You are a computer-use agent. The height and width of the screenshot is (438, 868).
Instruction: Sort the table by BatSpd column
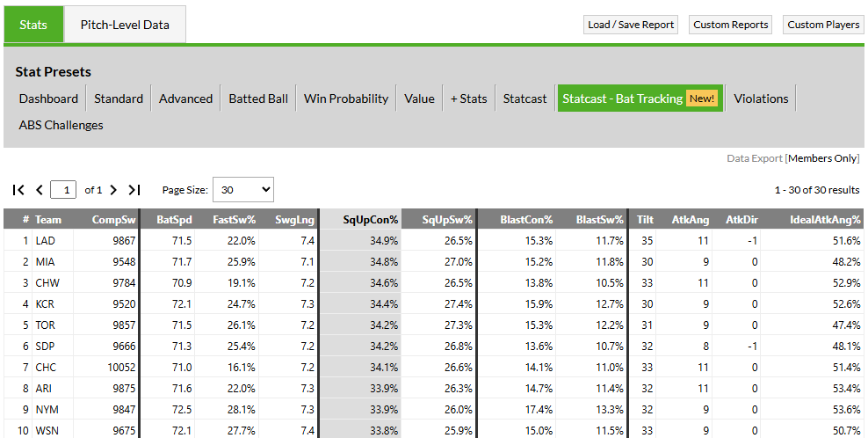pyautogui.click(x=174, y=220)
